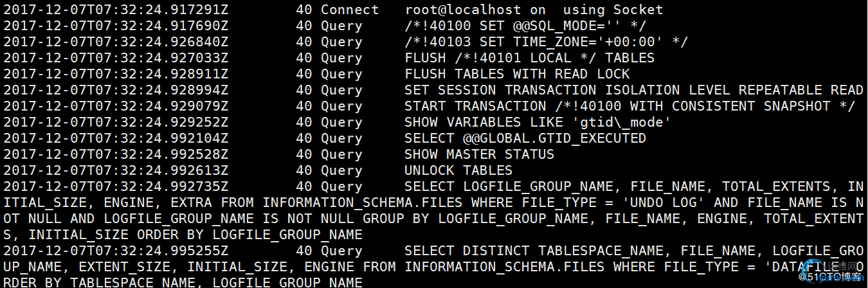Click the SHOW MASTER STATUS query
Viewport: 868px width, 288px height.
479,154
